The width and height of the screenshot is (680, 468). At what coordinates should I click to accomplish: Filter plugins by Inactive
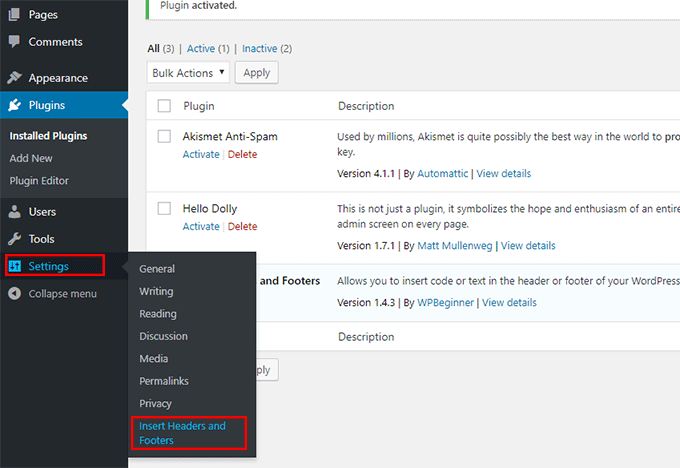click(x=259, y=49)
